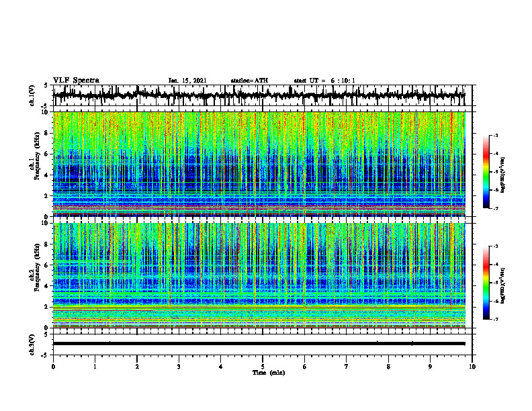Click the ch.3 flat voltage trace
The height and width of the screenshot is (411, 532).
[259, 344]
